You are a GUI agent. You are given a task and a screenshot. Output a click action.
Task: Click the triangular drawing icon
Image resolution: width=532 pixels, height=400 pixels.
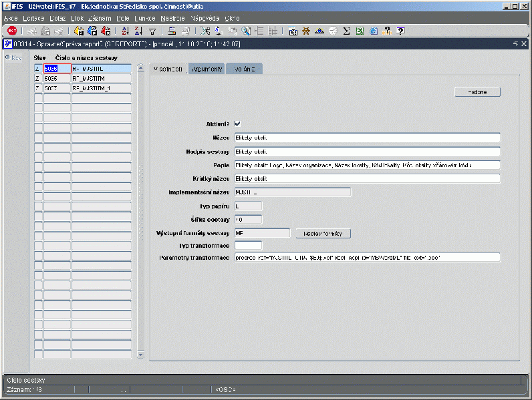click(x=319, y=31)
